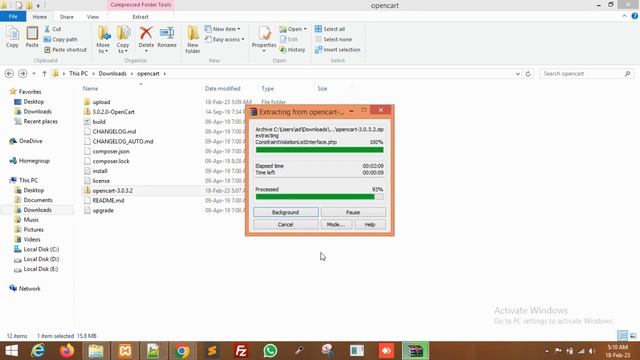Image resolution: width=640 pixels, height=360 pixels.
Task: Show hidden system tray icons
Action: 547,351
